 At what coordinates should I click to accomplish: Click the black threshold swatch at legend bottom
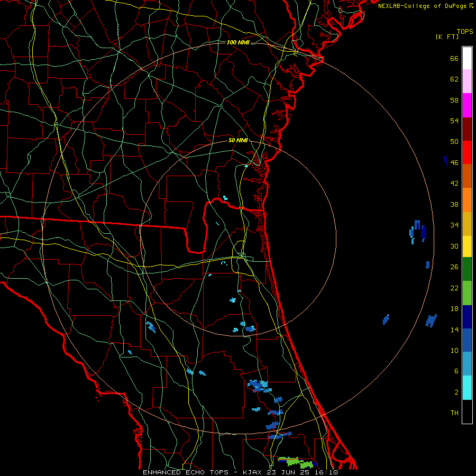(x=467, y=411)
